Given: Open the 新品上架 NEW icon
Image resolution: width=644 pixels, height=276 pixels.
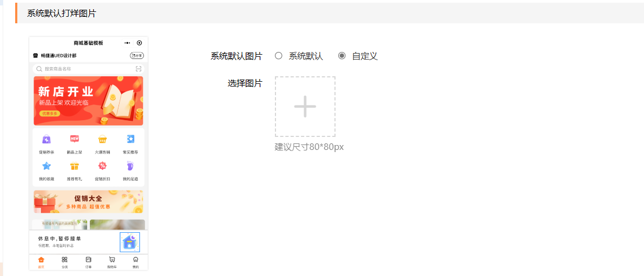Looking at the screenshot, I should tap(74, 139).
